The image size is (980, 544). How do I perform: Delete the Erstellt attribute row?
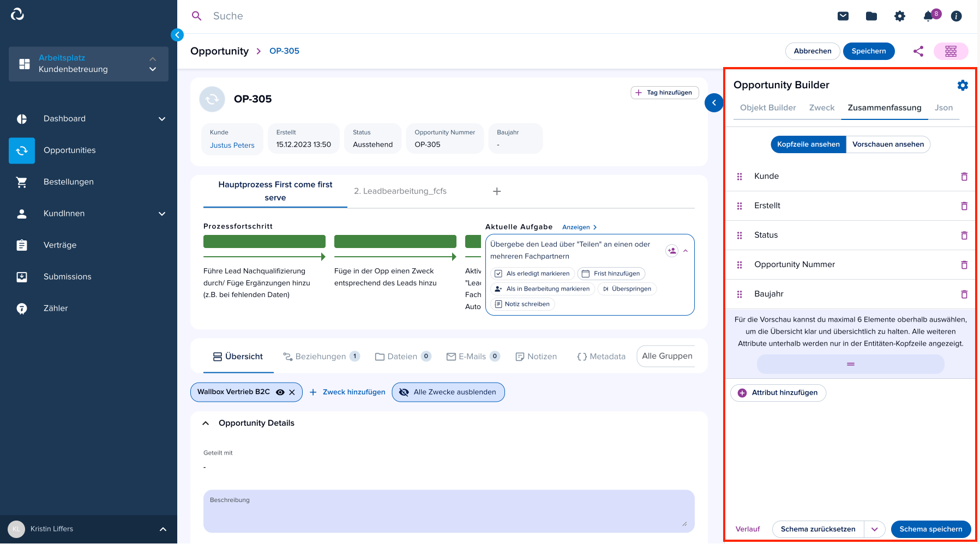pyautogui.click(x=964, y=205)
